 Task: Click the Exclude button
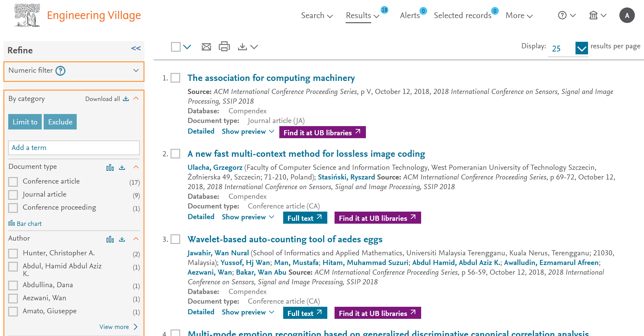[x=60, y=122]
